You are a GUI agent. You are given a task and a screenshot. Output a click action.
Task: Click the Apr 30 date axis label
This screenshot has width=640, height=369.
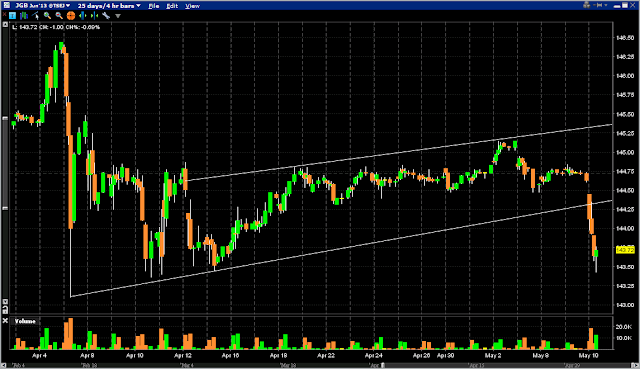point(445,355)
